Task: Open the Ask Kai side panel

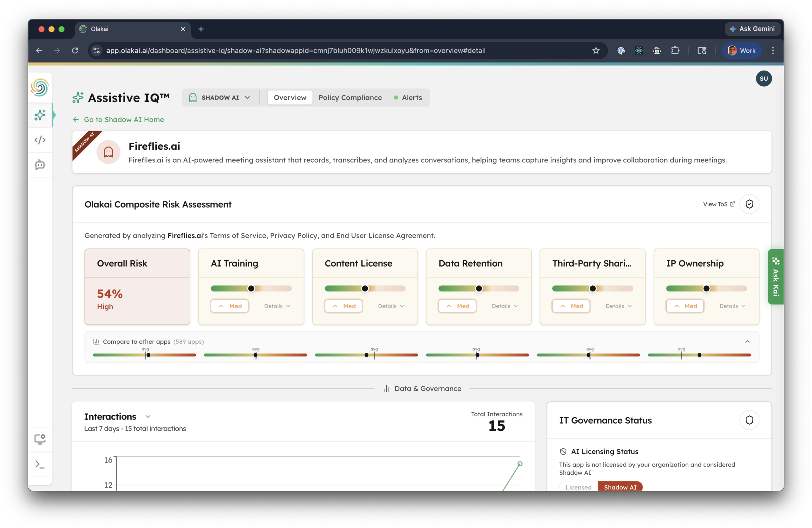Action: 776,277
